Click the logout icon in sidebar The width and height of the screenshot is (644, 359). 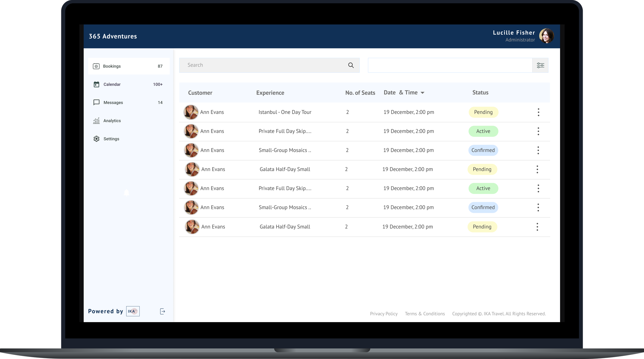(x=163, y=311)
